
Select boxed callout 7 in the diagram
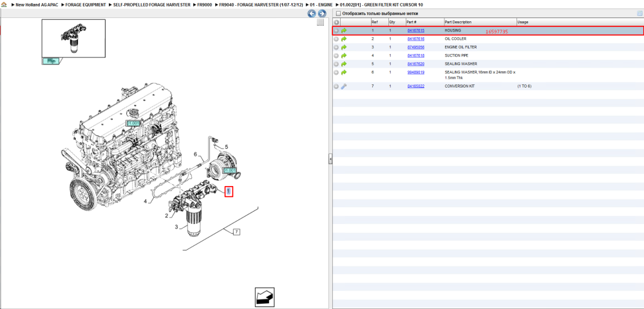tap(236, 232)
